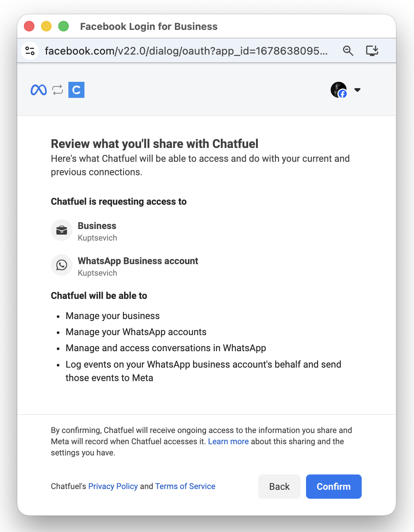This screenshot has height=532, width=414.
Task: Click the Back button
Action: pyautogui.click(x=279, y=486)
